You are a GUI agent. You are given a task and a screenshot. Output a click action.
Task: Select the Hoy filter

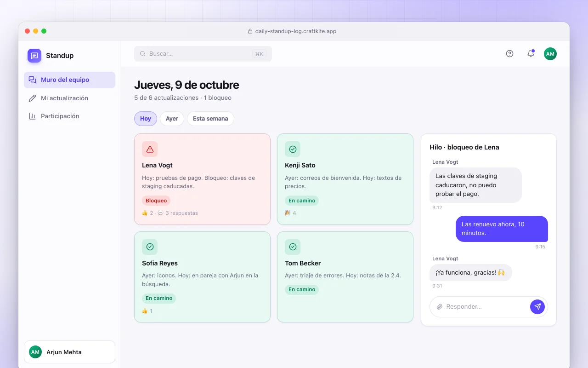pyautogui.click(x=146, y=119)
